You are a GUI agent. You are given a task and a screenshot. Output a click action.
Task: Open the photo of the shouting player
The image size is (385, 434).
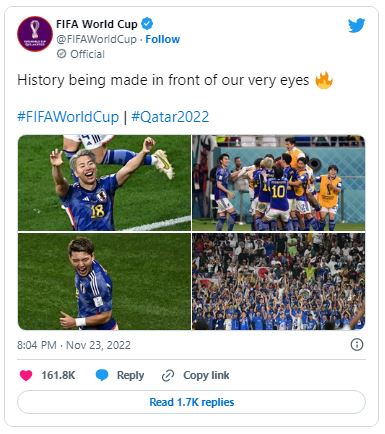[x=104, y=281]
